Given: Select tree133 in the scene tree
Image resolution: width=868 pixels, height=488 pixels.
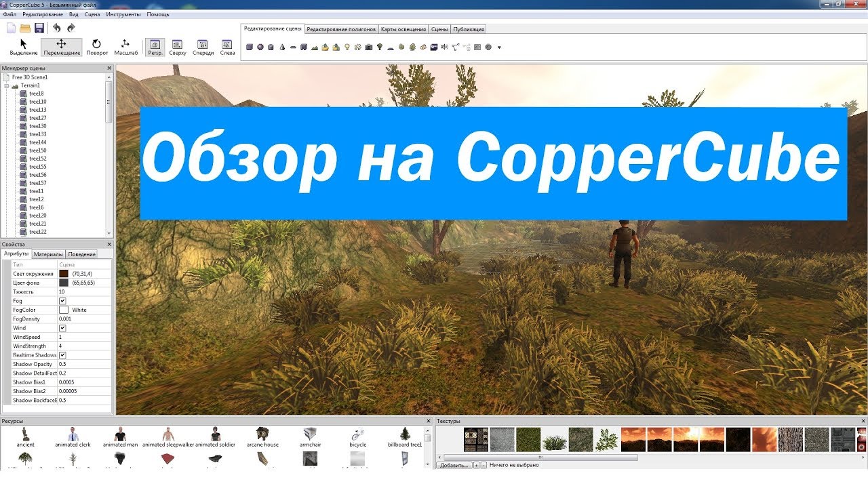Looking at the screenshot, I should tap(37, 134).
